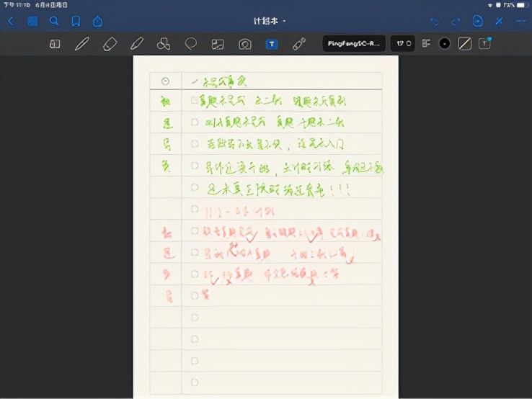532x399 pixels.
Task: Toggle the pen-crossed read-only mode icon
Action: pyautogui.click(x=499, y=21)
